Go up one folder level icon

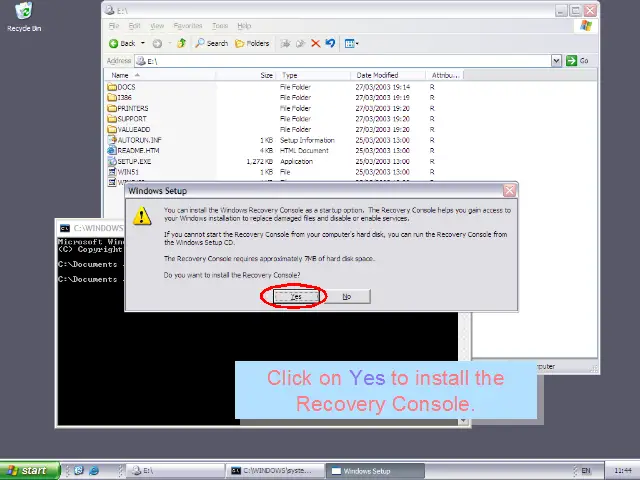point(182,43)
